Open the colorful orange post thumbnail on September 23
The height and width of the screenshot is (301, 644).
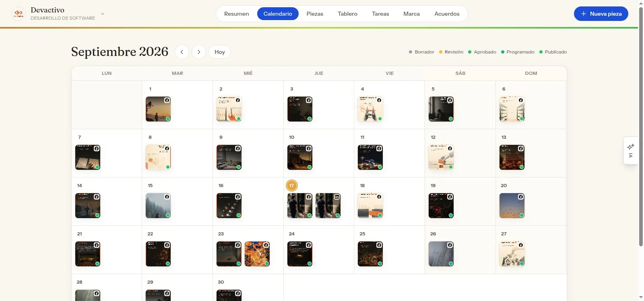[257, 254]
